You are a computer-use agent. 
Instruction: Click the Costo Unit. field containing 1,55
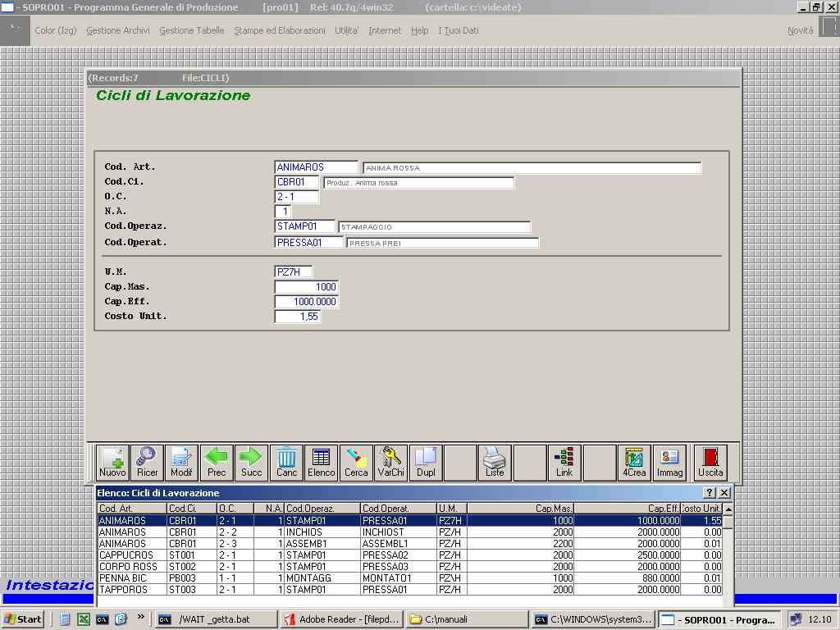297,317
